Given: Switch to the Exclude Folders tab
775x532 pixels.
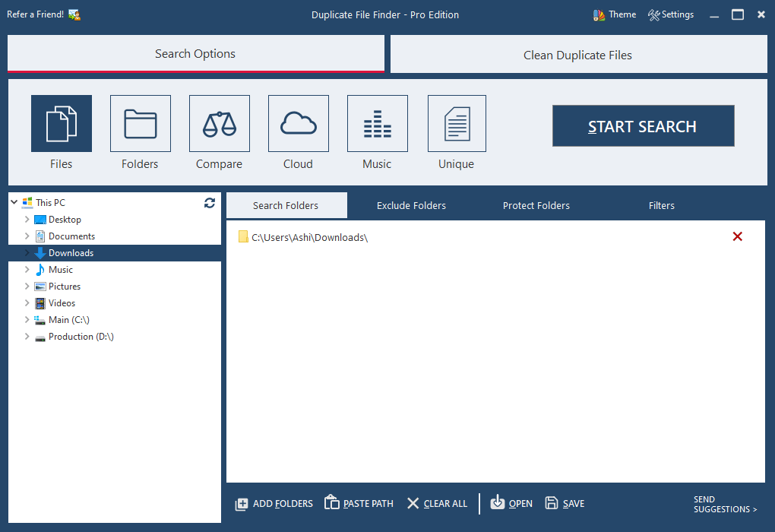Looking at the screenshot, I should tap(411, 205).
